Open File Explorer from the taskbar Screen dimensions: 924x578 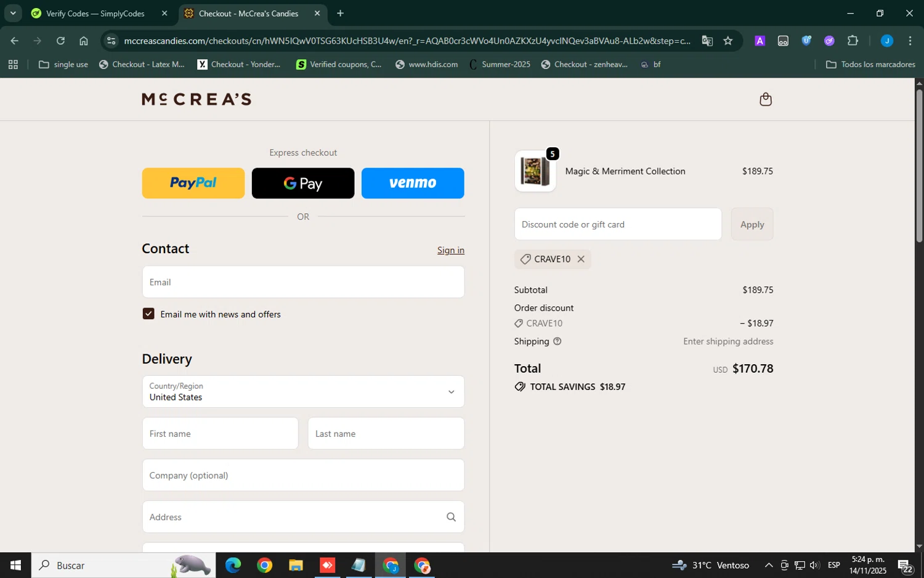(296, 565)
